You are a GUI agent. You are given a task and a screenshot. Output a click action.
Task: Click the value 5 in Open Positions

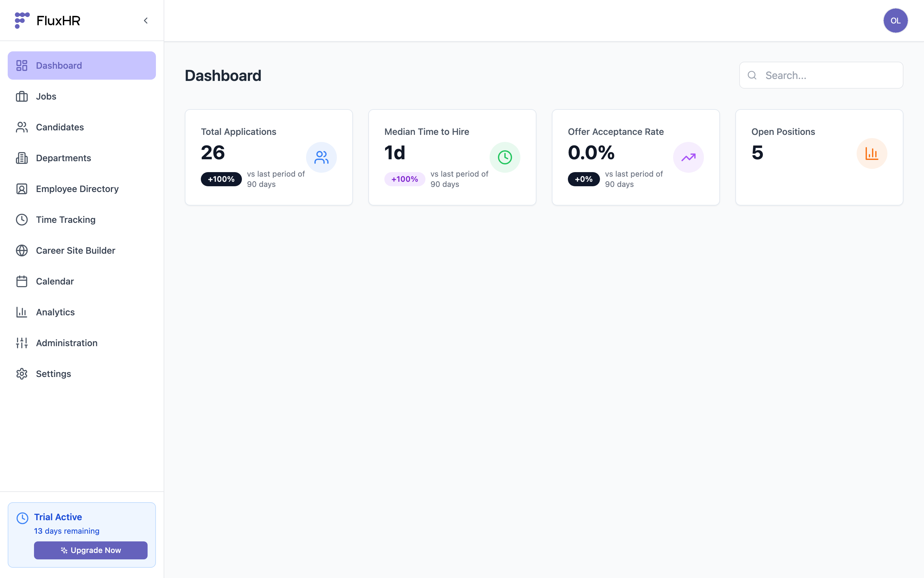point(757,153)
